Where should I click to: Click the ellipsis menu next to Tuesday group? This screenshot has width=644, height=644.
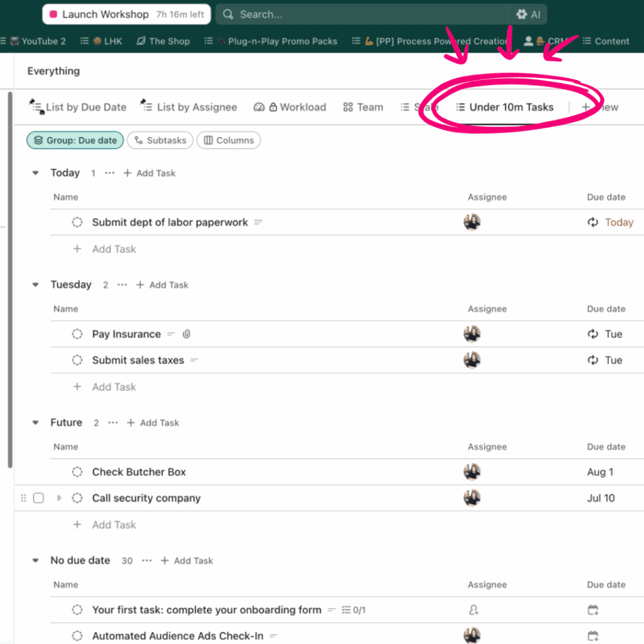click(121, 284)
